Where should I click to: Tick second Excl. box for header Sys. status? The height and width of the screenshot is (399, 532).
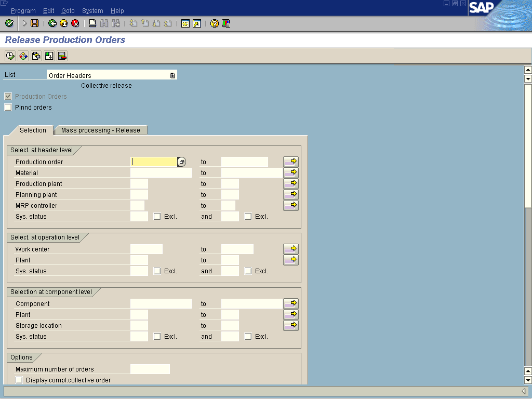coord(248,217)
